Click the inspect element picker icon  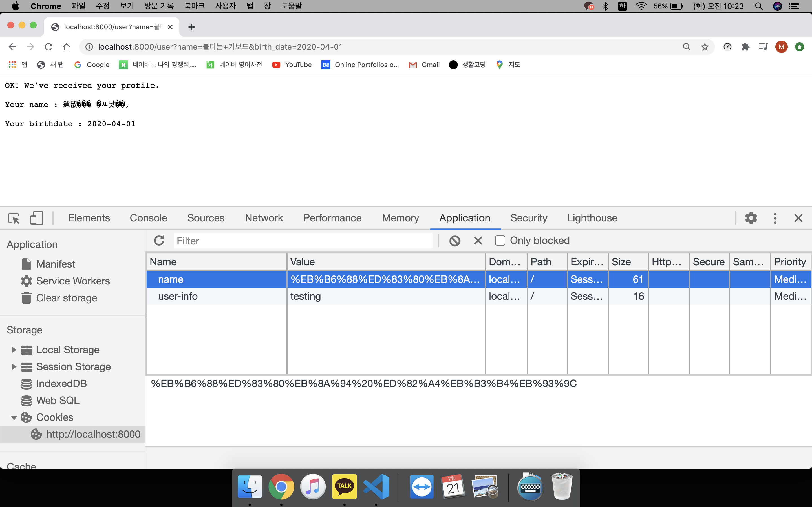[x=14, y=218]
